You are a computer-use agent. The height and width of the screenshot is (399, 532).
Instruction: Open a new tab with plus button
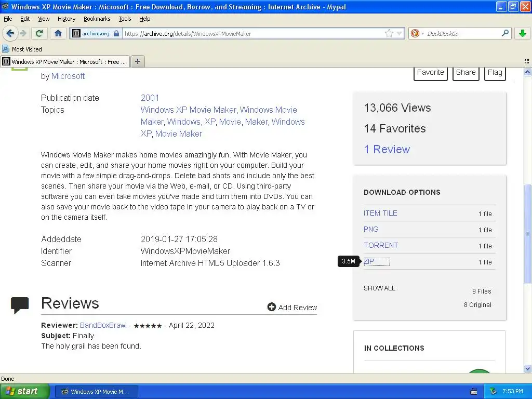(x=137, y=61)
